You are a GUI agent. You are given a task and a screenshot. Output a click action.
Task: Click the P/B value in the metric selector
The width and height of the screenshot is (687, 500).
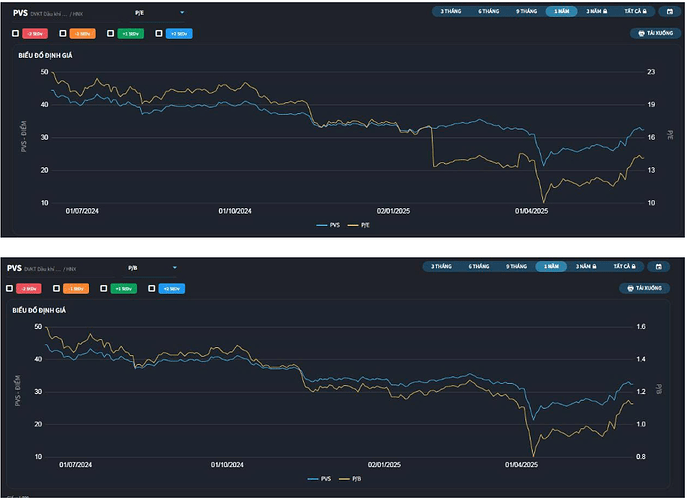[132, 268]
